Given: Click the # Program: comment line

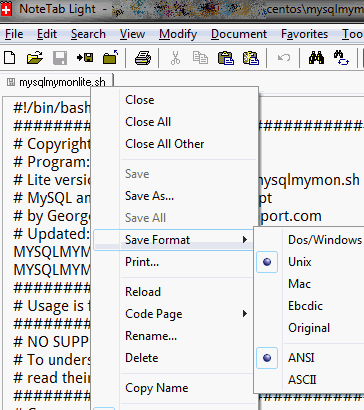Looking at the screenshot, I should click(x=52, y=162).
